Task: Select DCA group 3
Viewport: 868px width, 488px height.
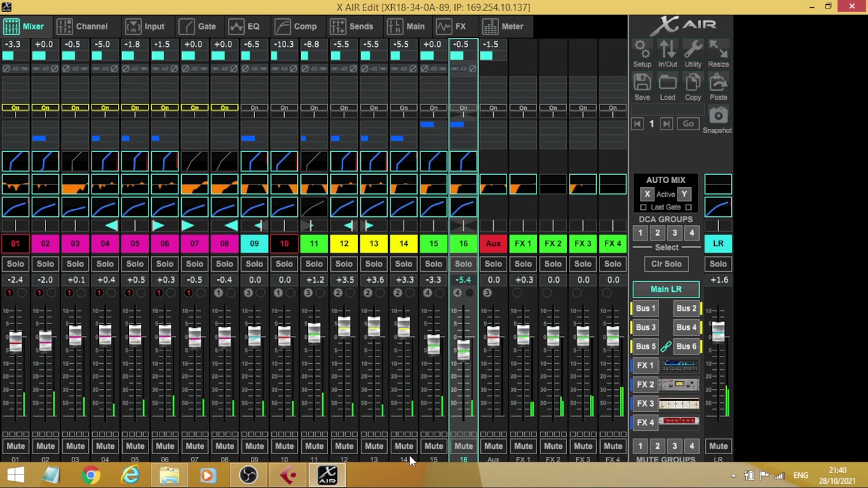Action: pyautogui.click(x=674, y=233)
